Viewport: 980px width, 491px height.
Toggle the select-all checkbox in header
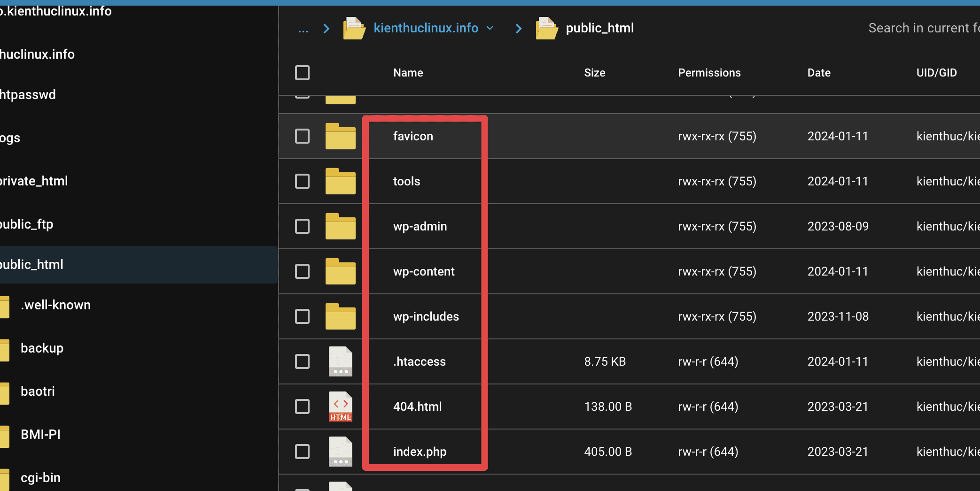pyautogui.click(x=302, y=73)
